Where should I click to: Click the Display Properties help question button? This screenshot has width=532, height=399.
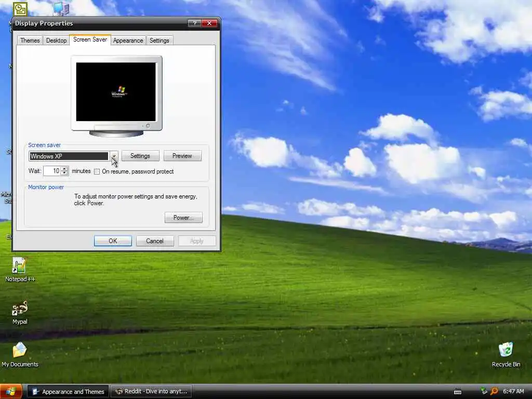(x=194, y=23)
